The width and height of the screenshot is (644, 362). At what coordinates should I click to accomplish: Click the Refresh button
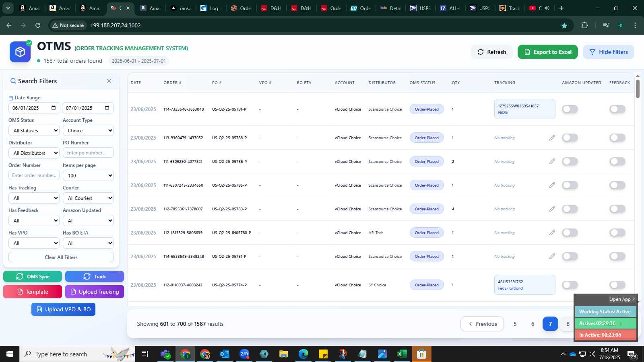(492, 52)
